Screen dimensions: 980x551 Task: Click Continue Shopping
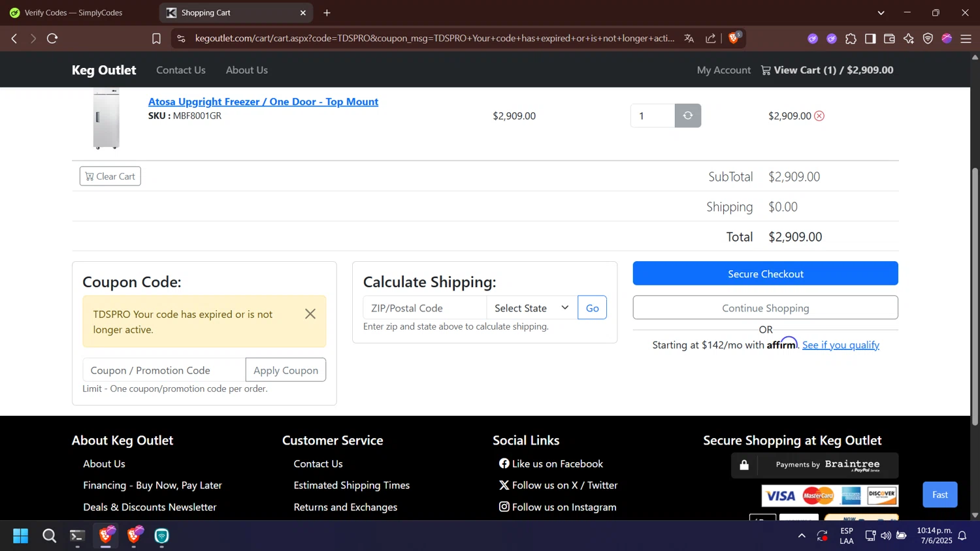point(766,307)
